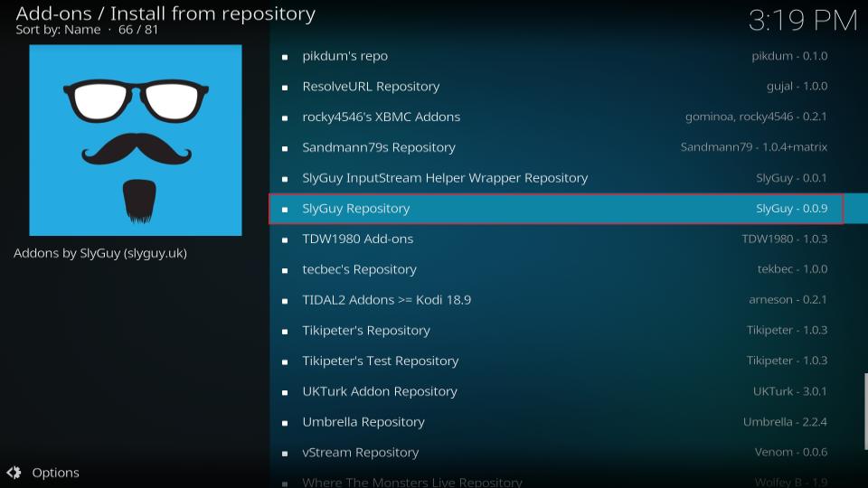Click the 3:19 PM clock

point(803,21)
